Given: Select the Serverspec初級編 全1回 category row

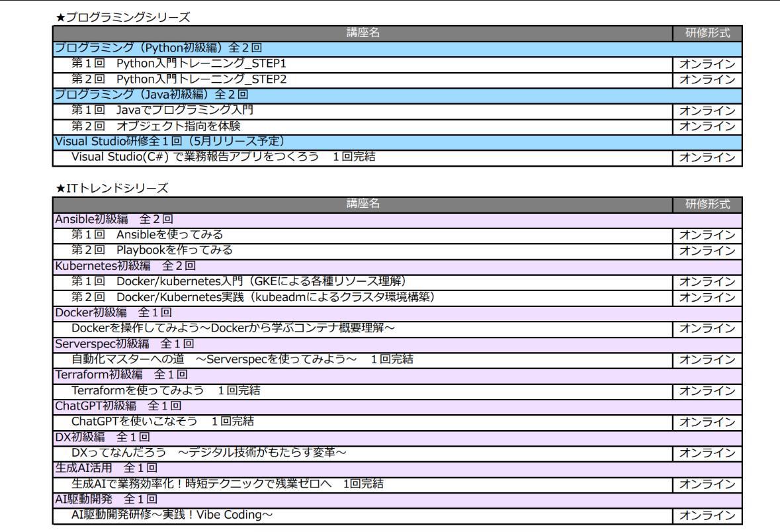Looking at the screenshot, I should [124, 343].
